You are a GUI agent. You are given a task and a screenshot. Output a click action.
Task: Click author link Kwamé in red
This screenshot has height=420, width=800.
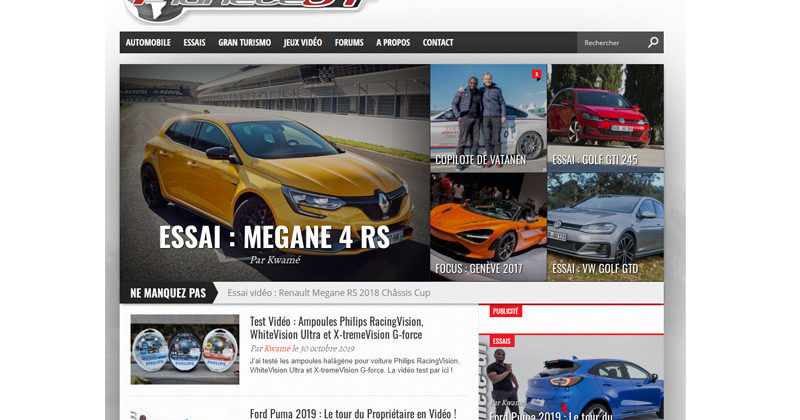tap(277, 349)
